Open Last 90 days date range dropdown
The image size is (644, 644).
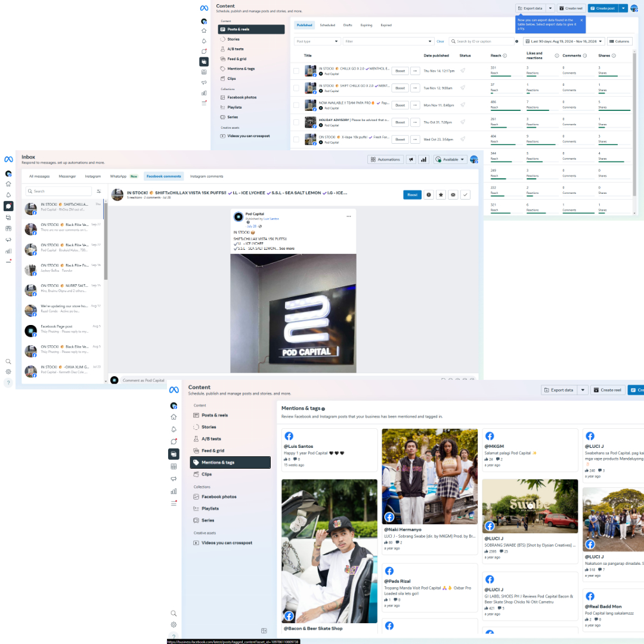point(564,42)
